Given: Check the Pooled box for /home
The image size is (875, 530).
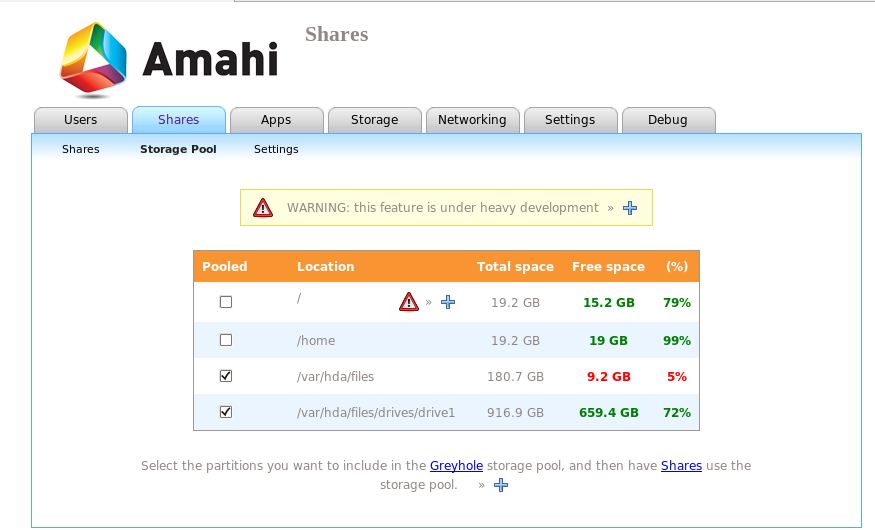Looking at the screenshot, I should (x=226, y=340).
